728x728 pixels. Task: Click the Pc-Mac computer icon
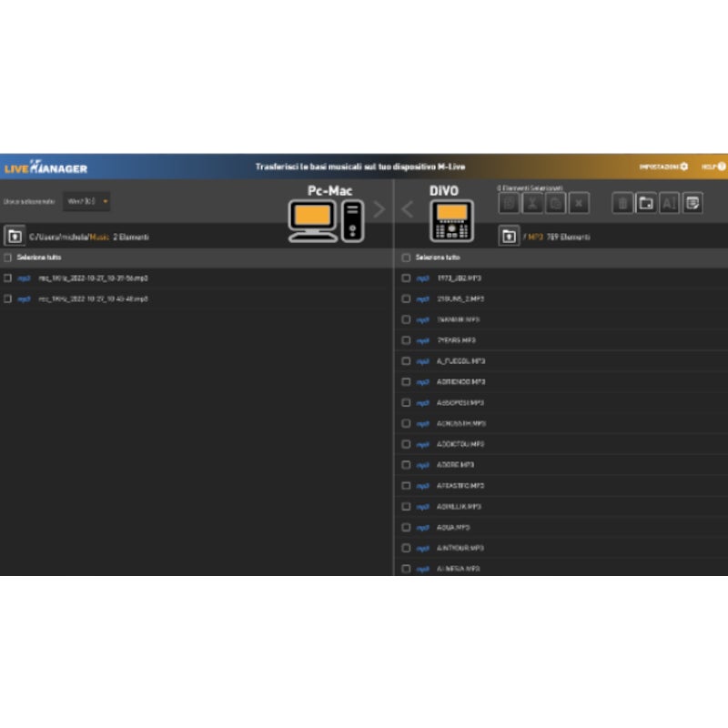coord(326,221)
